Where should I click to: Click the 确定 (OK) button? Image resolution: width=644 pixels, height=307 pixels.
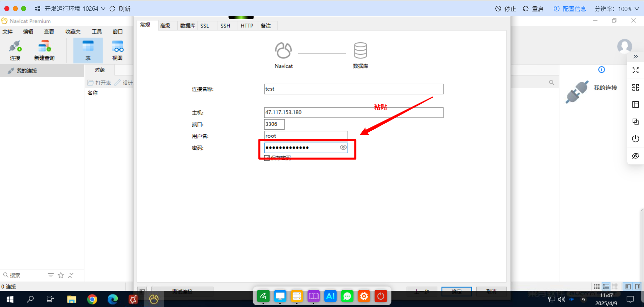[457, 292]
